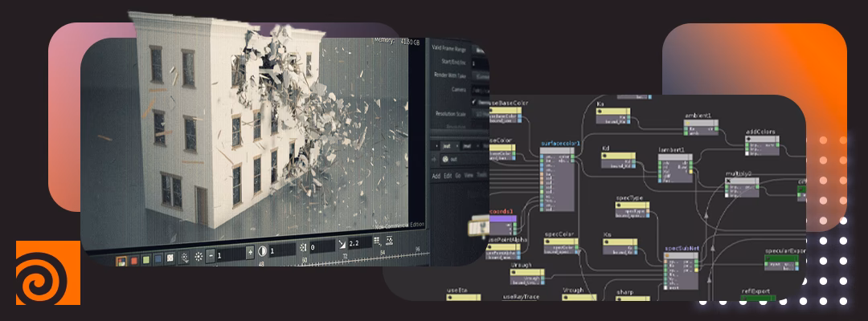Select the useBaseColor parameter node
Screen dimensions: 868x321
pyautogui.click(x=506, y=115)
